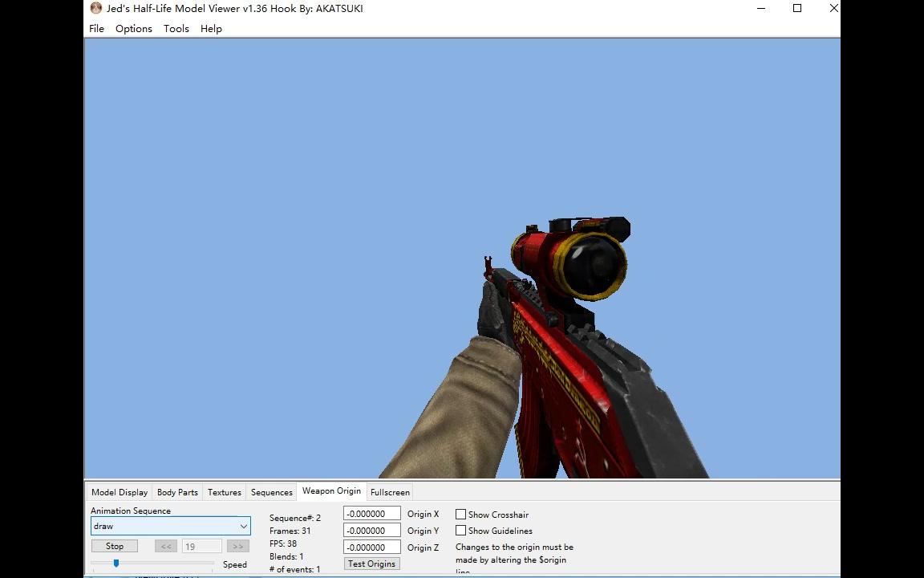Image resolution: width=924 pixels, height=578 pixels.
Task: Switch to the Textures tab
Action: coord(224,492)
